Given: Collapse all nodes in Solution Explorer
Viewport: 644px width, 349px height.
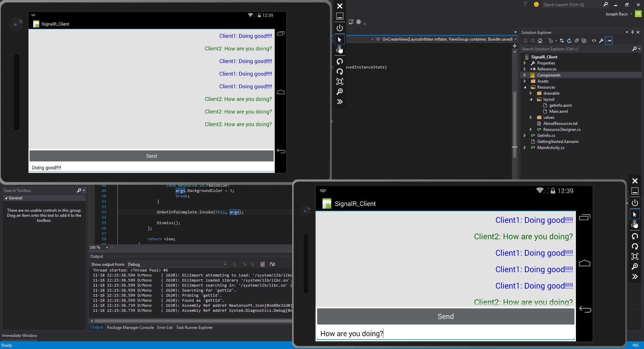Looking at the screenshot, I should tap(577, 41).
